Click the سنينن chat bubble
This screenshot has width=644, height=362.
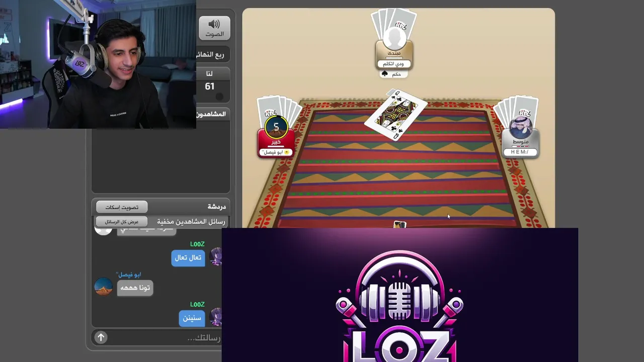click(x=192, y=318)
